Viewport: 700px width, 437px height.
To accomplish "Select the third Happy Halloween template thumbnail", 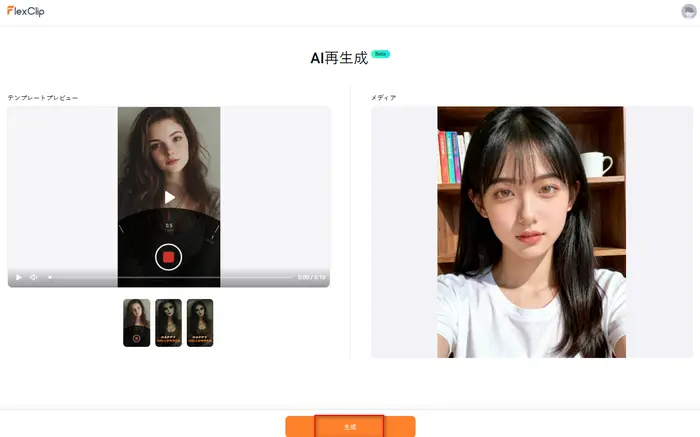I will (200, 323).
